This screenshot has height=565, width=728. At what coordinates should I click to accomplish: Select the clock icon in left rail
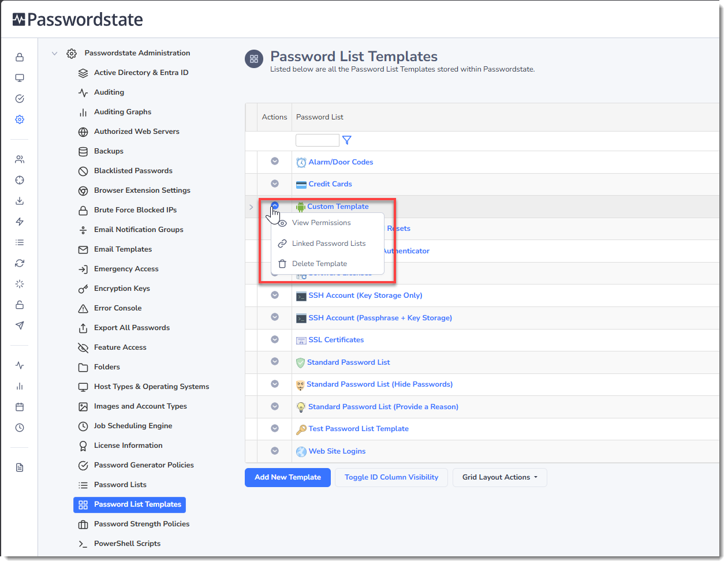click(20, 428)
